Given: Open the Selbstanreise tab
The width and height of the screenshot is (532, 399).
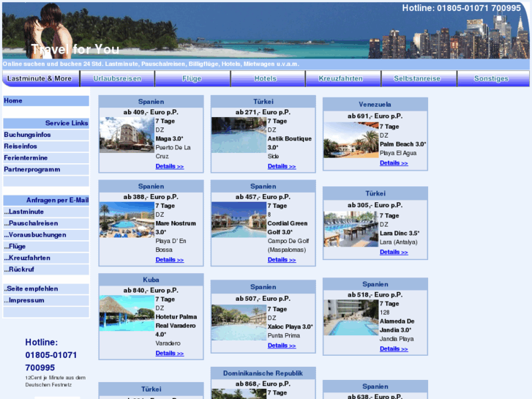Looking at the screenshot, I should point(419,78).
